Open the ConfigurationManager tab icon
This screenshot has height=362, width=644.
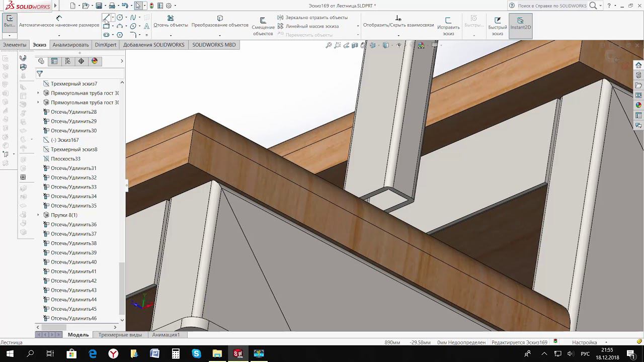tap(68, 61)
